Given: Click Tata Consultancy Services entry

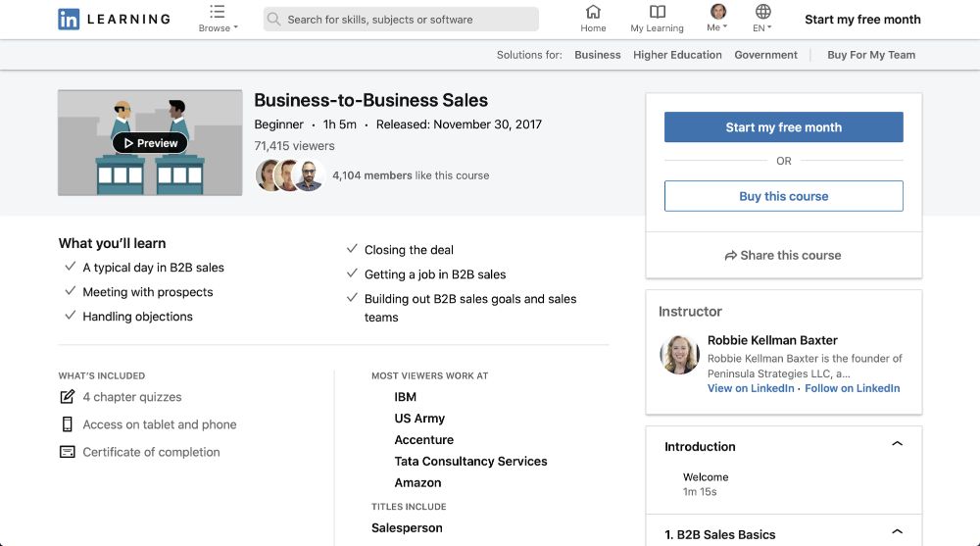Looking at the screenshot, I should pyautogui.click(x=470, y=461).
